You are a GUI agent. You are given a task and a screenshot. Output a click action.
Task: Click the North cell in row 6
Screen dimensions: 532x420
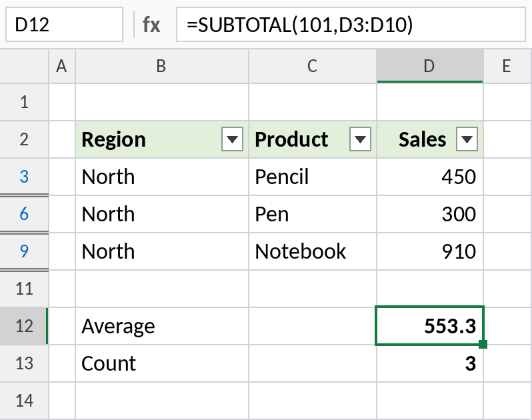[x=162, y=214]
